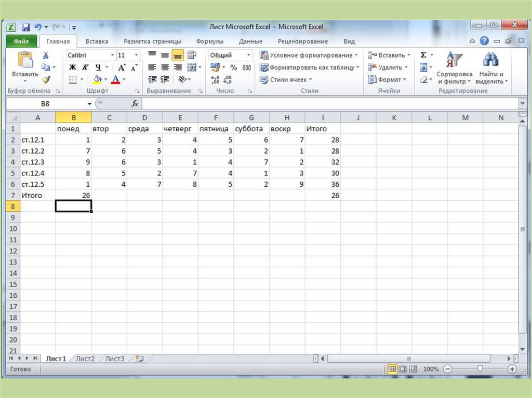Expand the number format 'Общий' dropdown
532x398 pixels.
pos(248,55)
